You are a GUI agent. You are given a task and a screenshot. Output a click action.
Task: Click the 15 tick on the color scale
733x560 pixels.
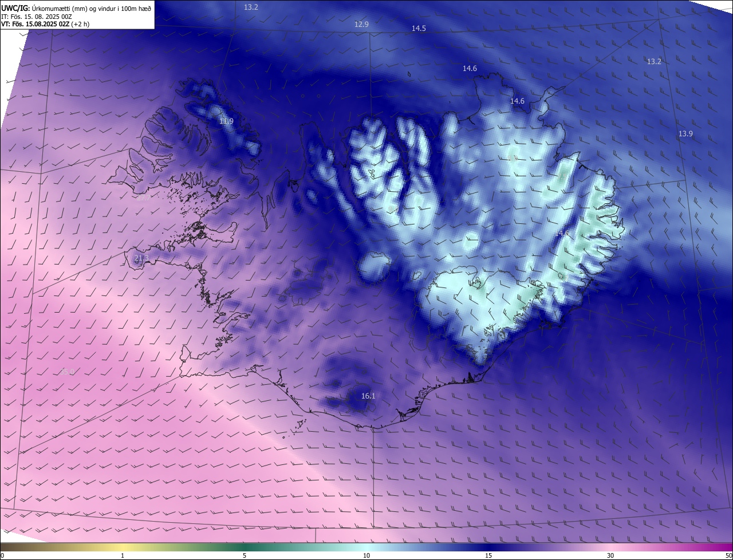[x=488, y=555]
